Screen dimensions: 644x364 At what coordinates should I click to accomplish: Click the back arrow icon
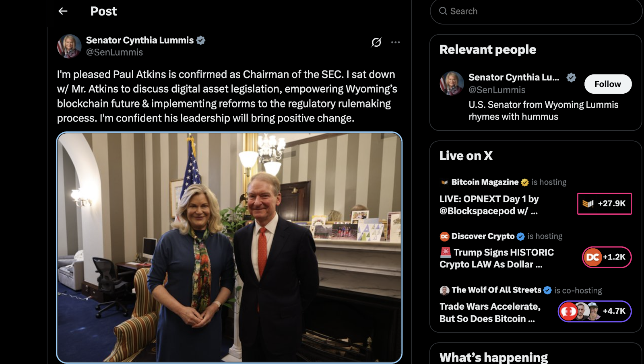click(63, 11)
